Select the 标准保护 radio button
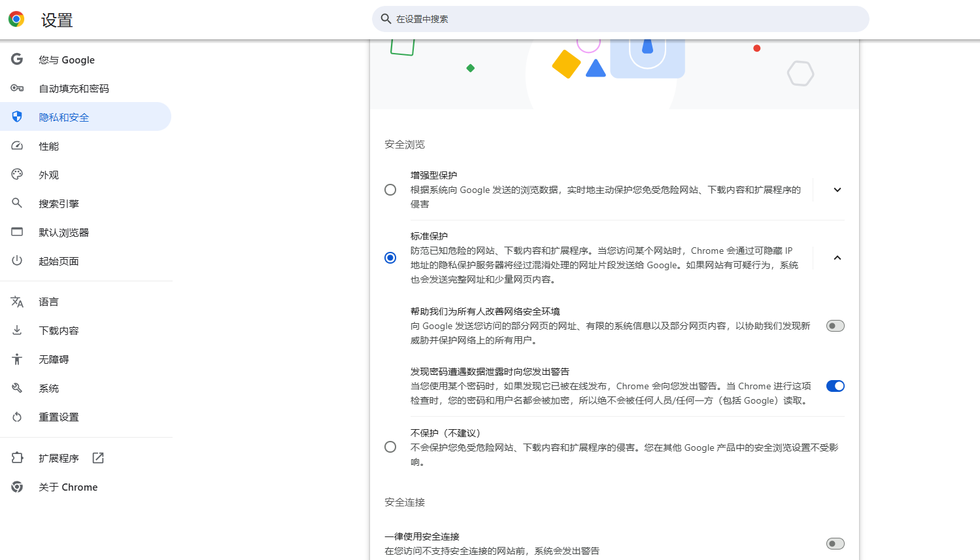 pos(390,258)
